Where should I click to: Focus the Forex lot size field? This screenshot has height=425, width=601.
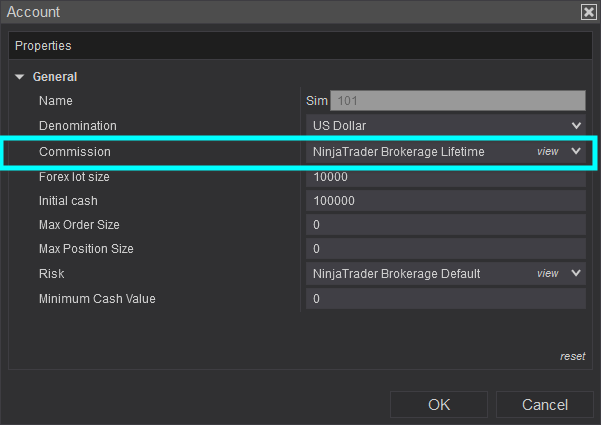tap(445, 177)
